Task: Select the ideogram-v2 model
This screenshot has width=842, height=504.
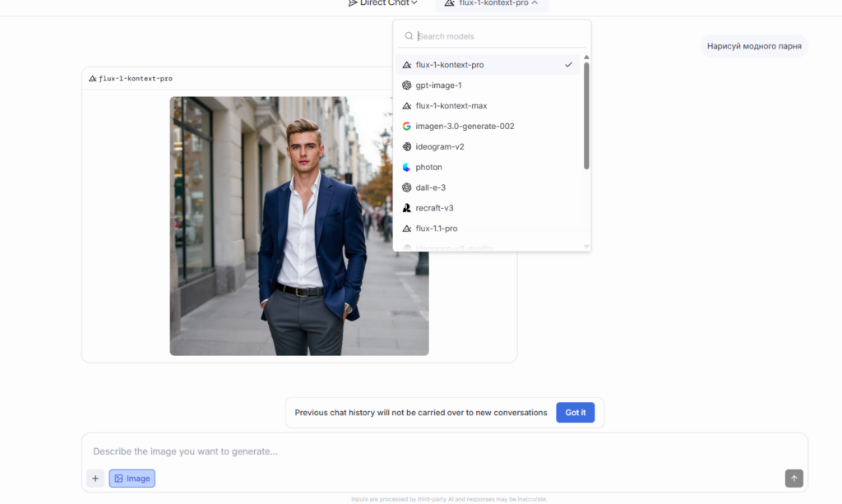Action: pos(488,146)
